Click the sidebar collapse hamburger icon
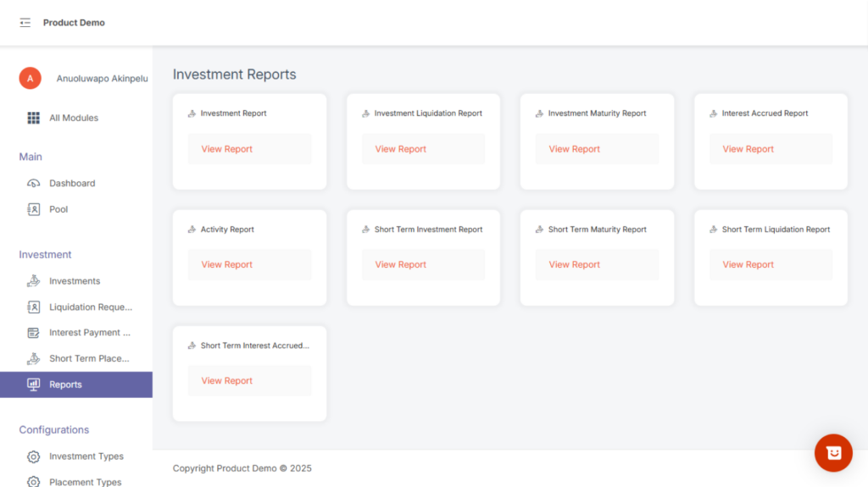 pyautogui.click(x=25, y=23)
